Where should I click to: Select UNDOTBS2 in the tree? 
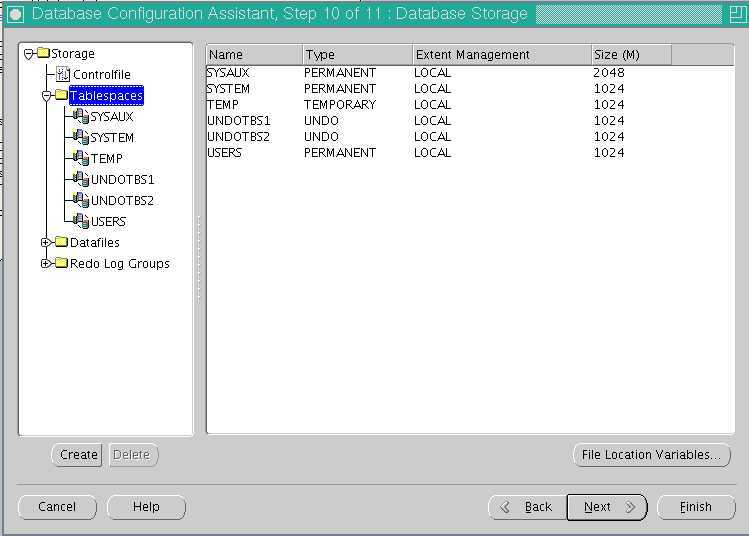click(122, 201)
